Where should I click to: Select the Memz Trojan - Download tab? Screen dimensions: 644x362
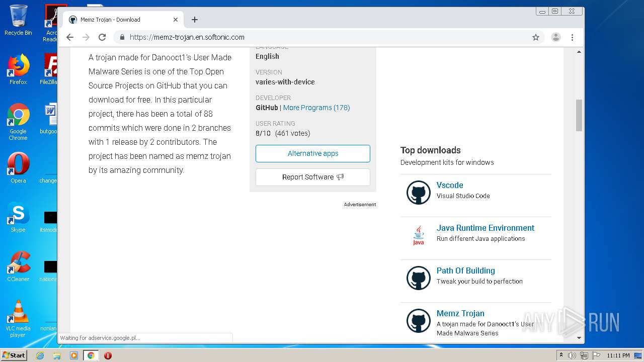coord(123,20)
